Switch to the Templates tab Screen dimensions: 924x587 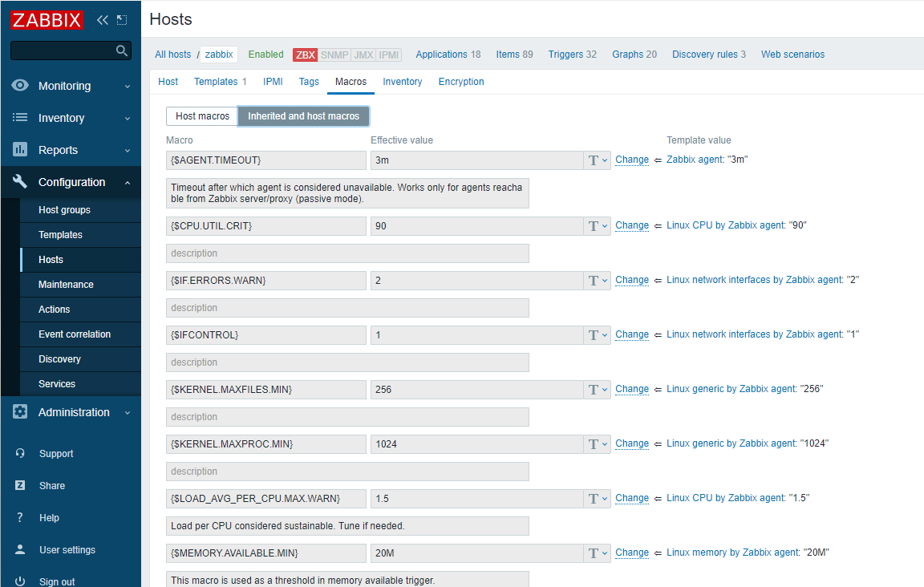click(221, 82)
